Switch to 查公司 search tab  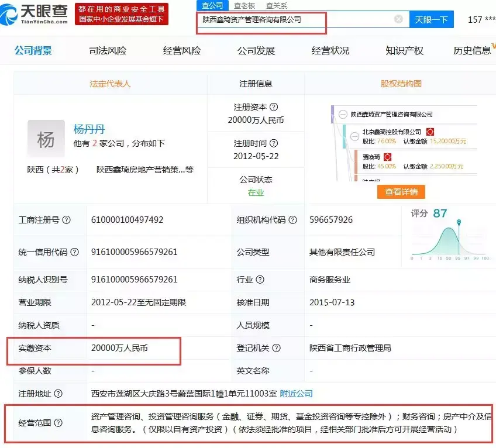tap(212, 5)
